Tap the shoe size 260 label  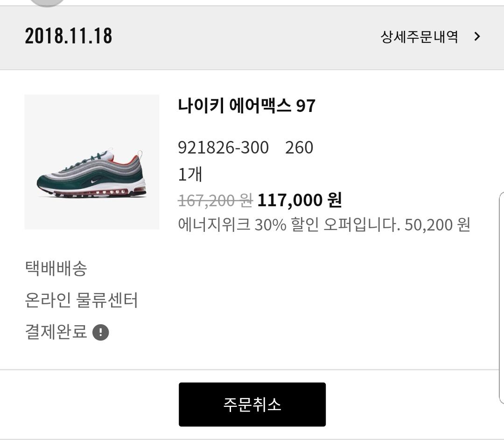pos(299,147)
